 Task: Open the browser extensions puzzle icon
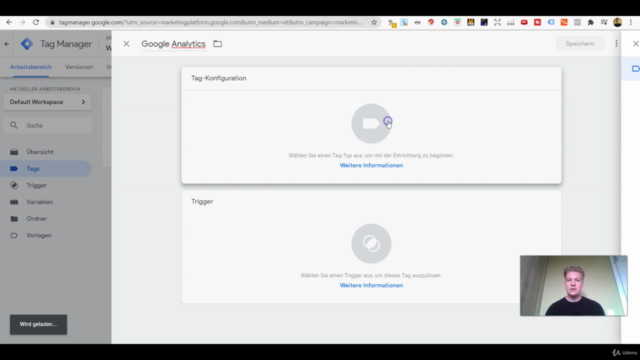[x=591, y=22]
